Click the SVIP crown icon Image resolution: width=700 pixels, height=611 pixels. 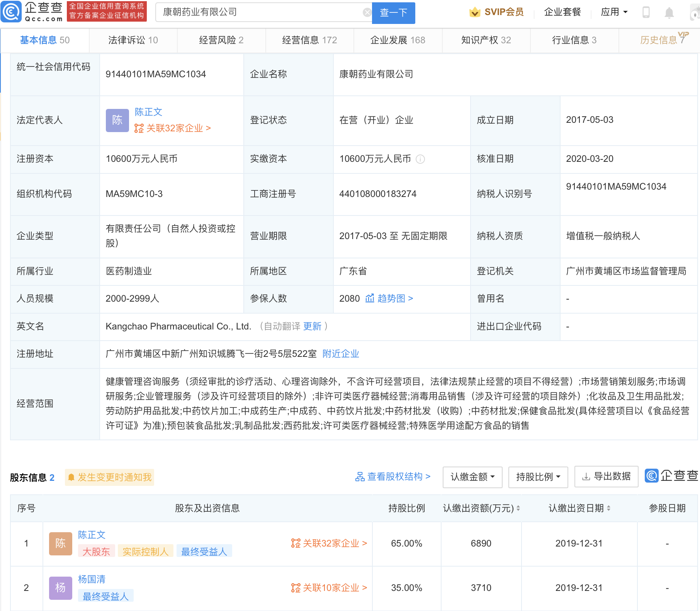475,12
